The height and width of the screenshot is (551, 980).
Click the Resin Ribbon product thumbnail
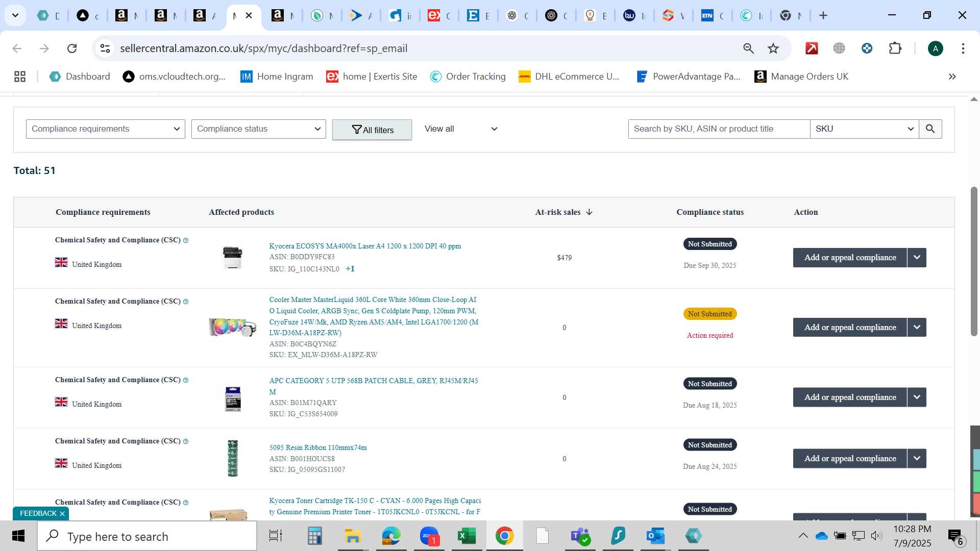[233, 458]
